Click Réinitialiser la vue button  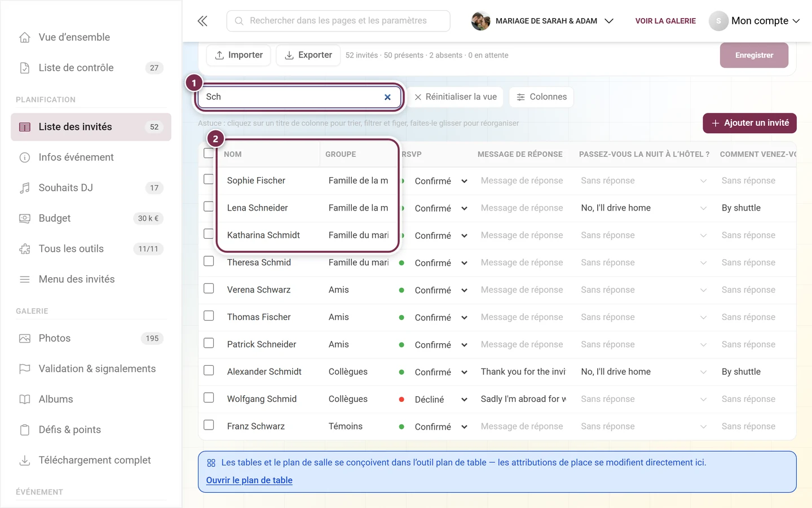(456, 97)
